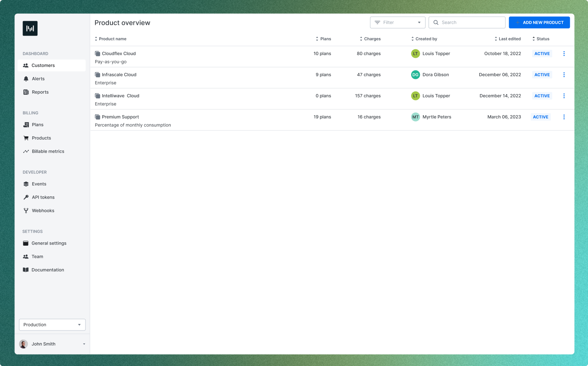Click the Events layers icon
Viewport: 588px width, 366px height.
[26, 184]
